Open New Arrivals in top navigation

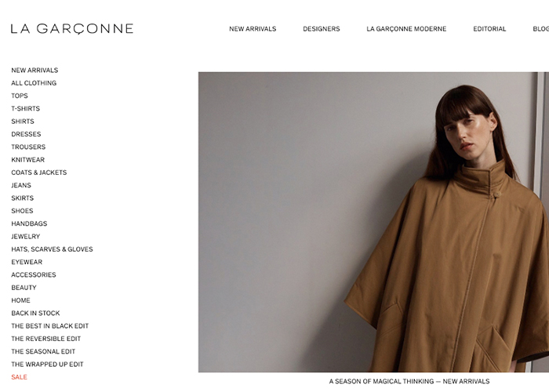click(x=253, y=29)
